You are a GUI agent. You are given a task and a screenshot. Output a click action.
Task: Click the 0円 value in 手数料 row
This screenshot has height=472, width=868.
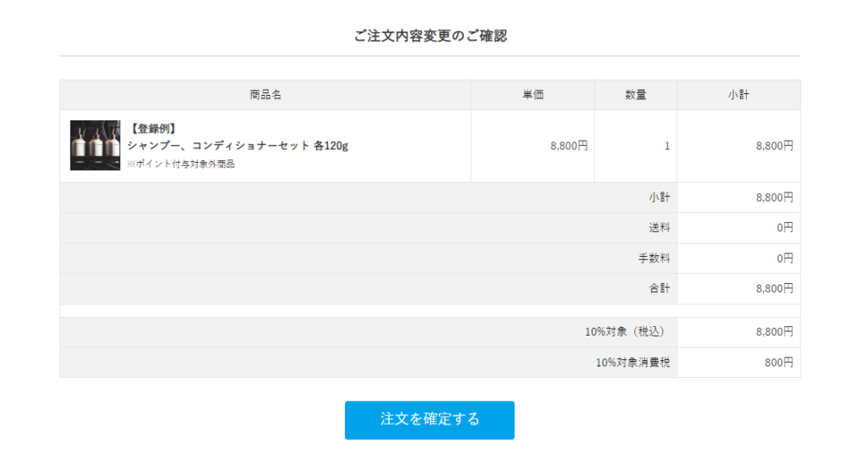783,258
